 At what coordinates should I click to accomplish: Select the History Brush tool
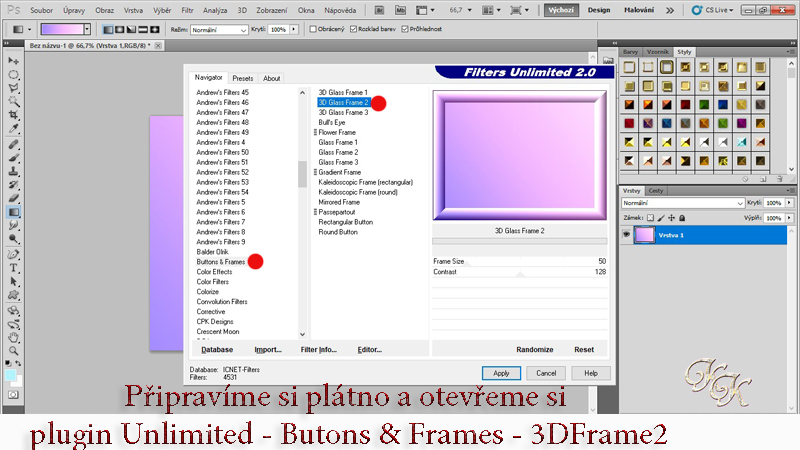pos(13,185)
